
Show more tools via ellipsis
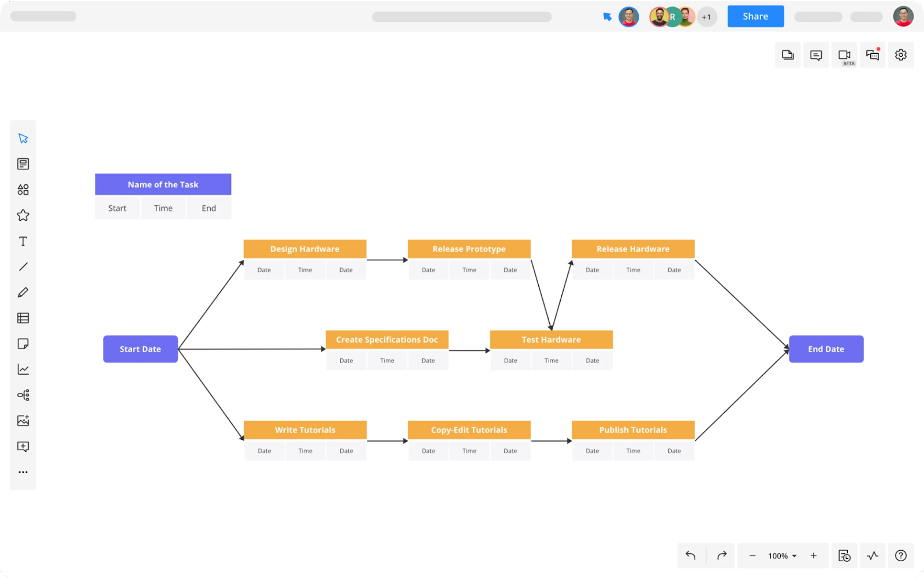tap(23, 472)
